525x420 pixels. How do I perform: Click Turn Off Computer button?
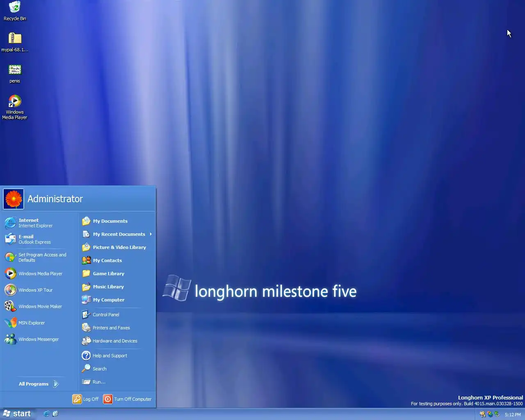click(128, 399)
